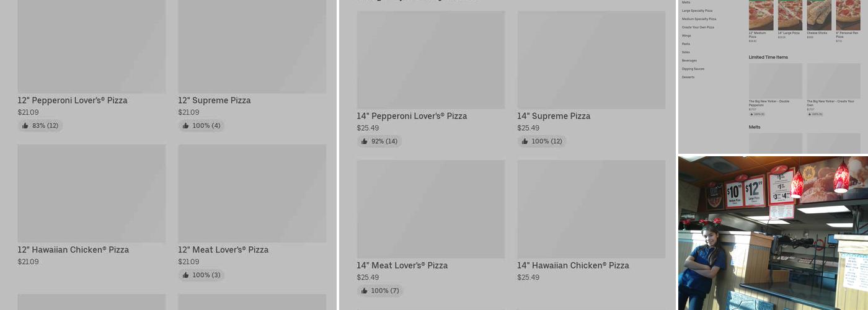Screen dimensions: 868x310
Task: Open the restaurant interior photo
Action: [773, 232]
